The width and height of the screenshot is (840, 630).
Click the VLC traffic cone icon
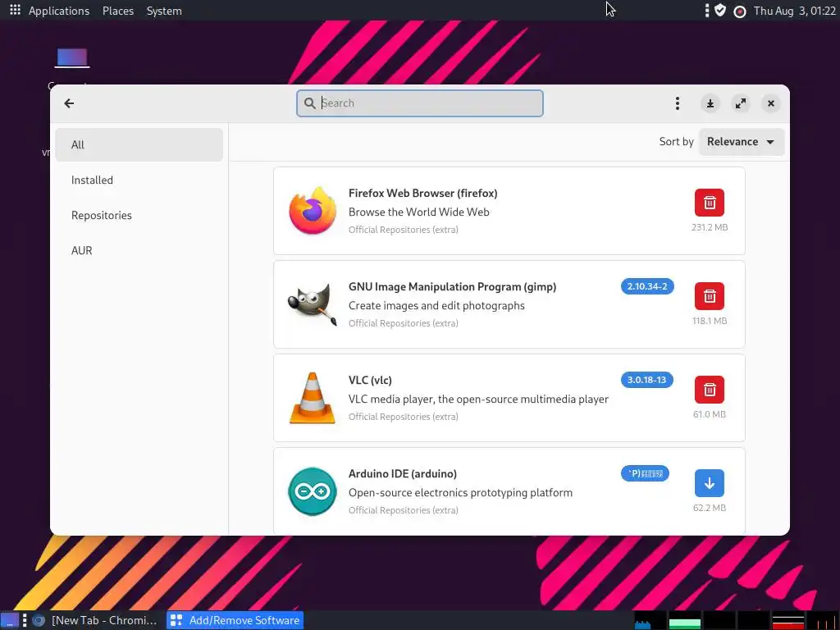[313, 398]
